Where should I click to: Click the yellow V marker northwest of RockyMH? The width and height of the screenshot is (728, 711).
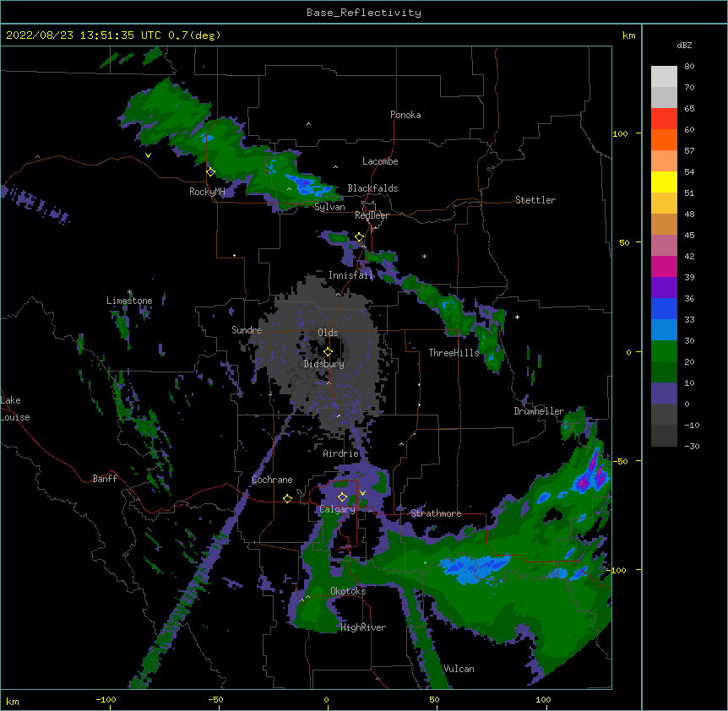[x=148, y=155]
